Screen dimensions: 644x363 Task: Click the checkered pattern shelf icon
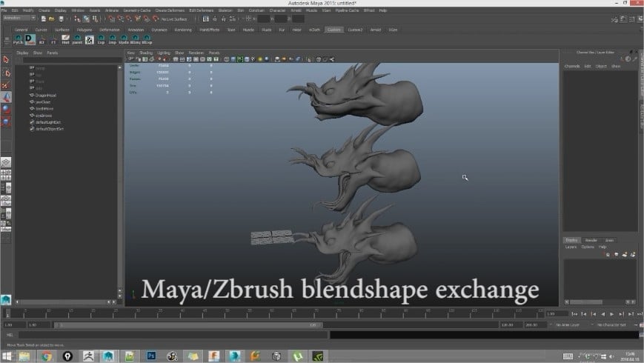pyautogui.click(x=89, y=40)
